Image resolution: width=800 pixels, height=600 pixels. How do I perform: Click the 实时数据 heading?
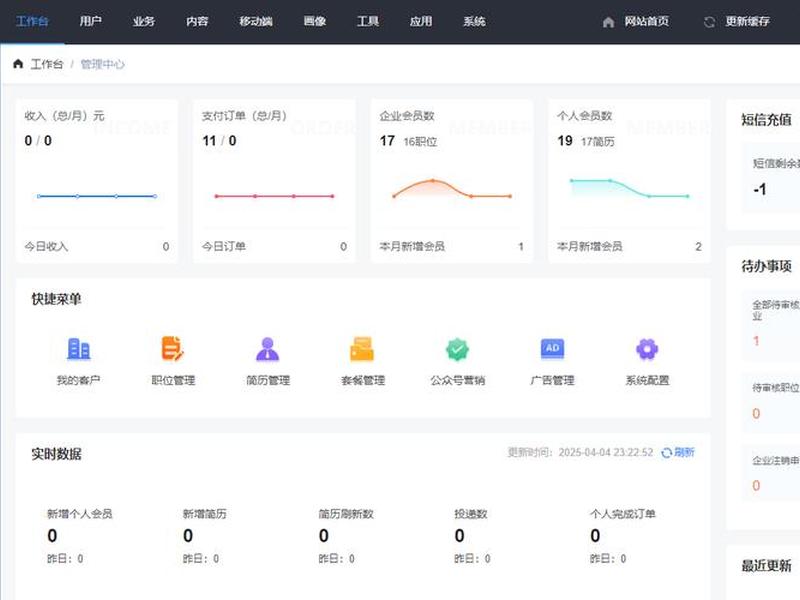(x=56, y=454)
